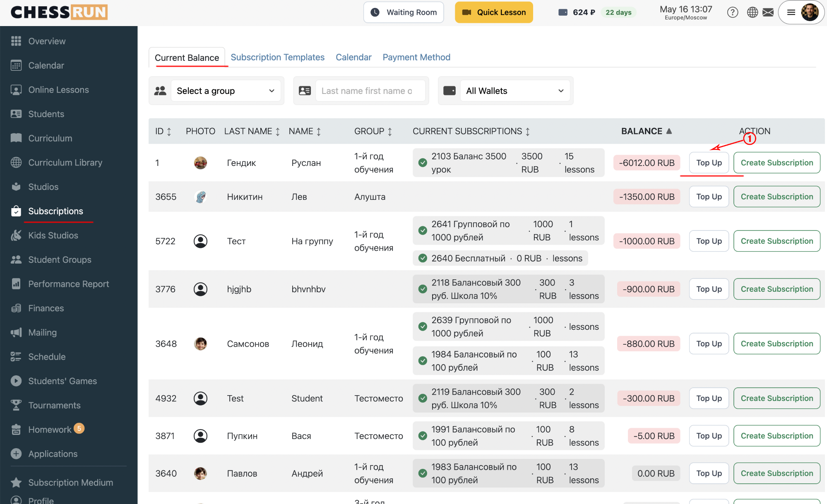Start a Quick Lesson
This screenshot has height=504, width=827.
pos(494,12)
